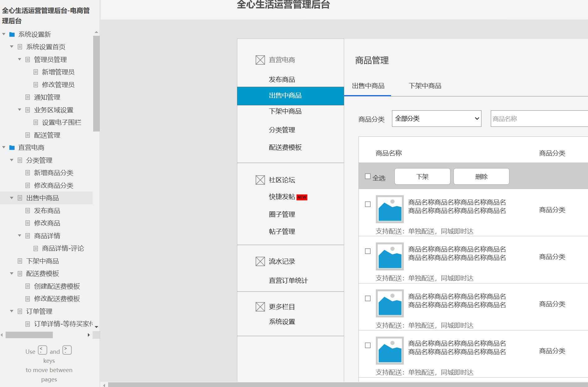
Task: Click the page icon beside 配送管理
Action: pyautogui.click(x=27, y=135)
